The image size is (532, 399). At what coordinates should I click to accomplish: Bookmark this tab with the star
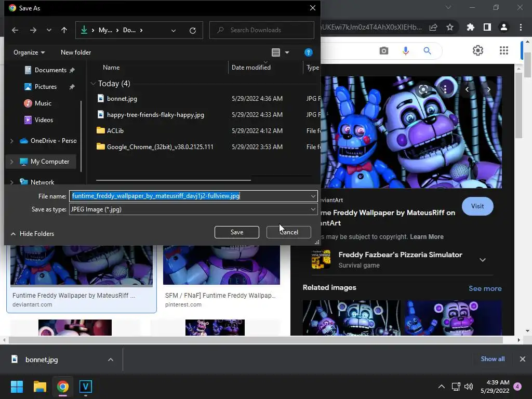tap(450, 27)
